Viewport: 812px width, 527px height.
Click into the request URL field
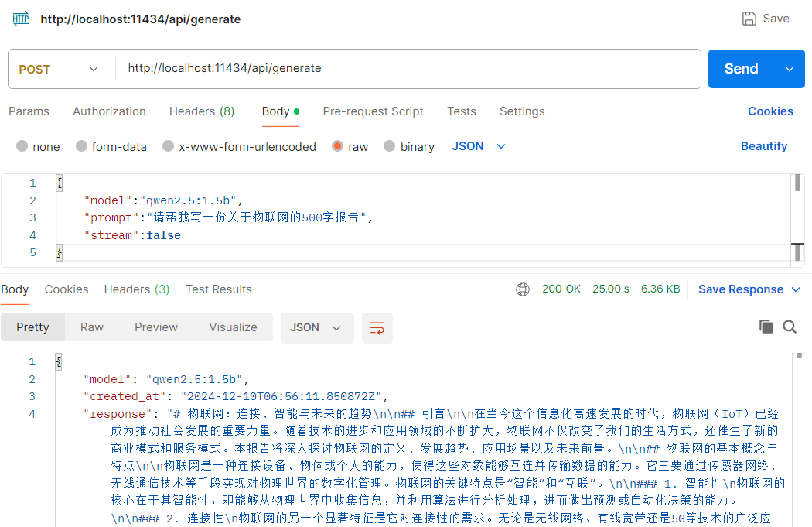[x=408, y=69]
